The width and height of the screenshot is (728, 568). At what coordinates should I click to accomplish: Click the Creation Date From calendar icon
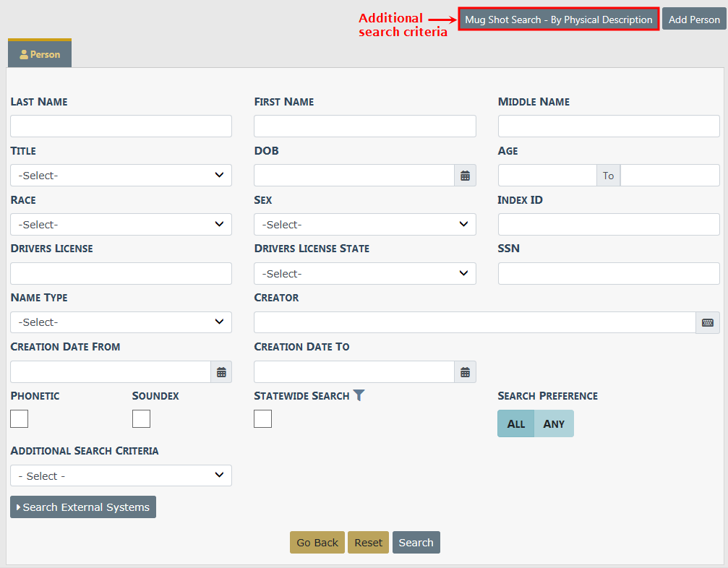[221, 372]
